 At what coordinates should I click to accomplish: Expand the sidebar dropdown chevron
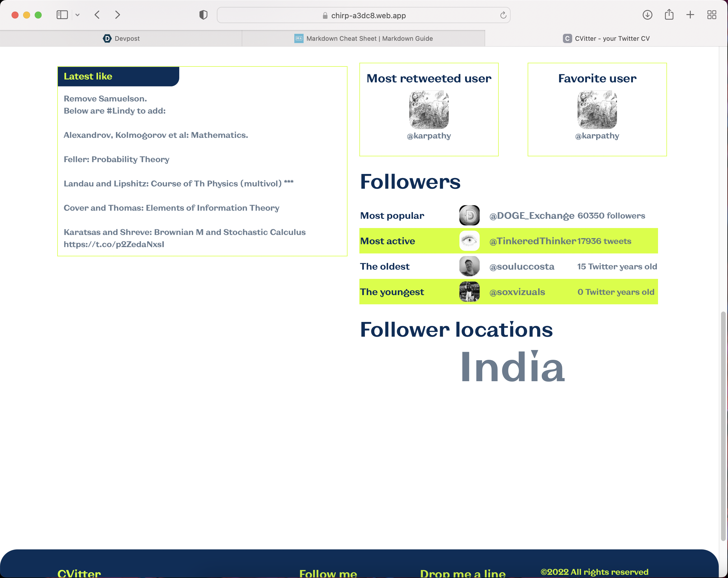click(x=77, y=15)
